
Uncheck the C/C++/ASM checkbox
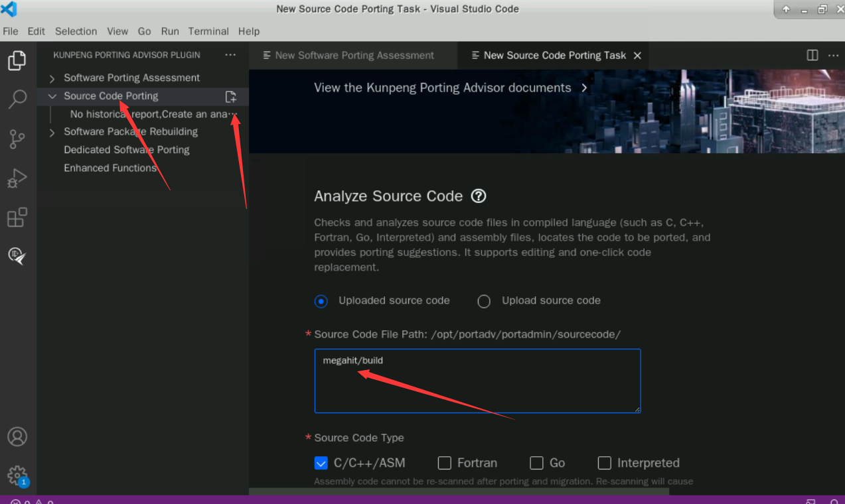[321, 463]
